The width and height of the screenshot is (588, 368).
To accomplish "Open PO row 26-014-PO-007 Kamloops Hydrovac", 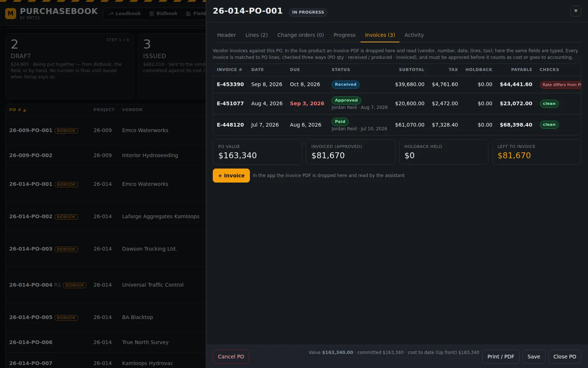I will pos(105,361).
